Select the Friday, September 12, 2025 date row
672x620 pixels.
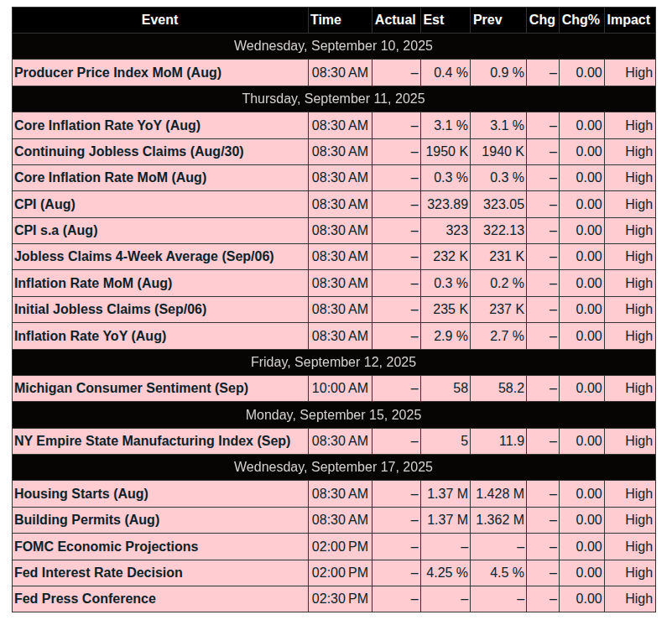[333, 362]
